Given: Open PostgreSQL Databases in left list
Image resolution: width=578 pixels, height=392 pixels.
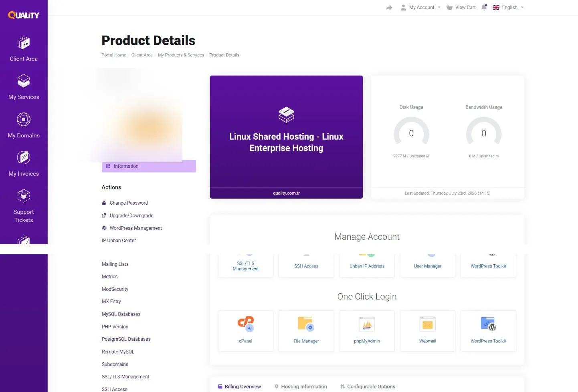Looking at the screenshot, I should point(126,339).
